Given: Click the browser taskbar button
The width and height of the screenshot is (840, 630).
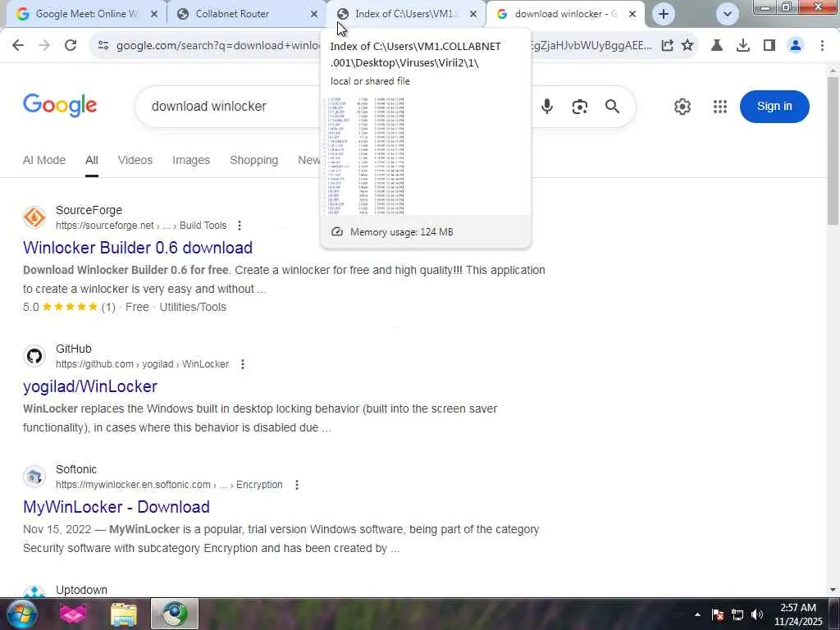Looking at the screenshot, I should point(175,614).
